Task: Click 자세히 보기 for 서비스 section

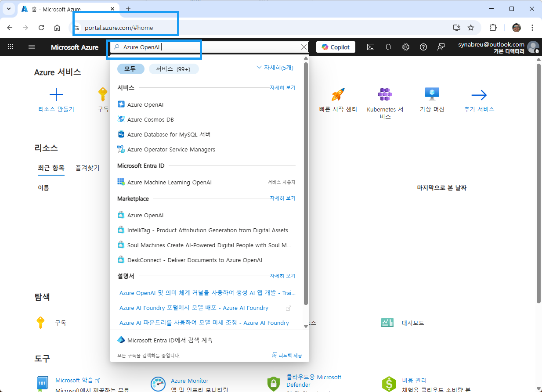Action: (x=282, y=88)
